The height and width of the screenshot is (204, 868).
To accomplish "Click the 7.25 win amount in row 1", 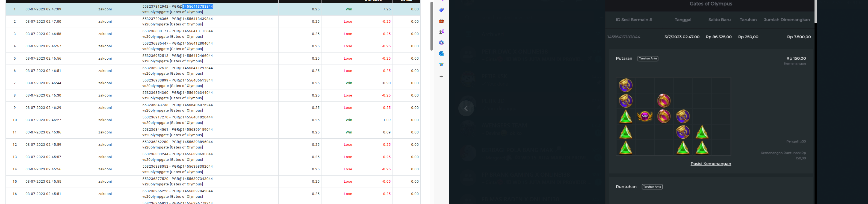I will coord(387,9).
